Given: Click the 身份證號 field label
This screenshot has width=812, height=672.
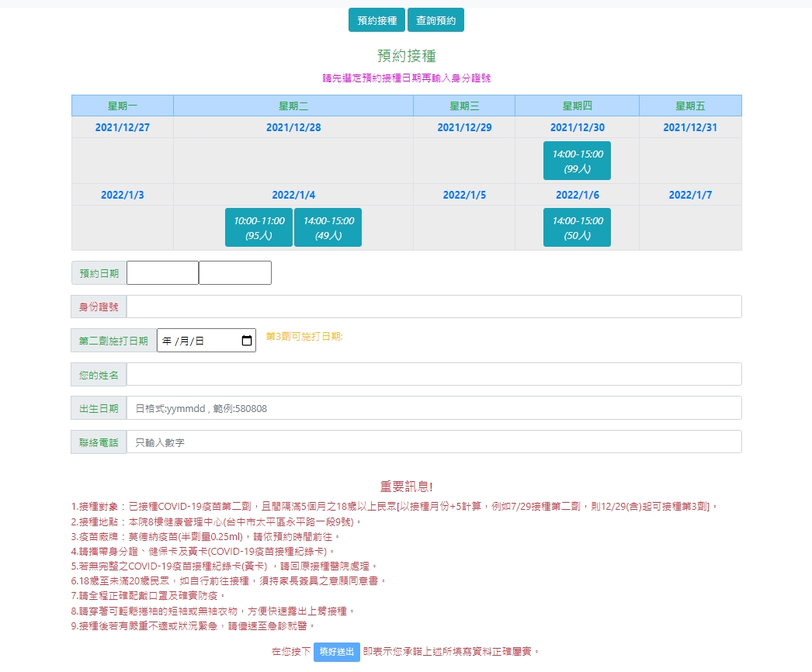Looking at the screenshot, I should point(99,307).
